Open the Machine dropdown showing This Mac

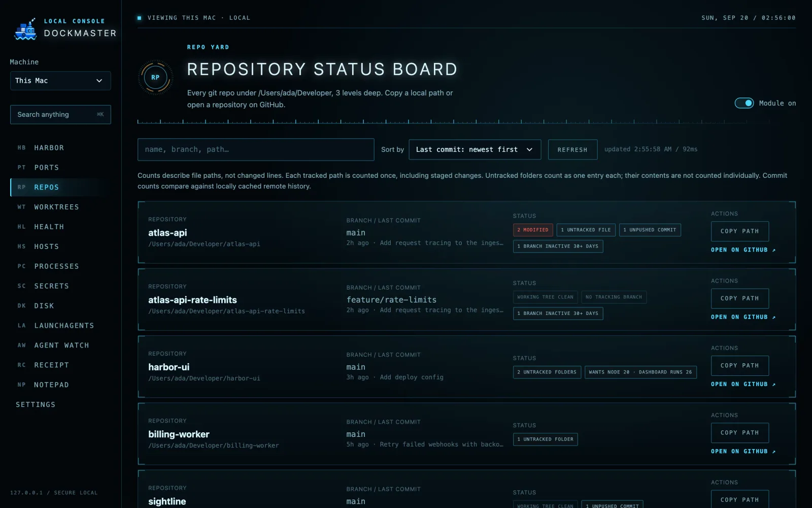(60, 81)
